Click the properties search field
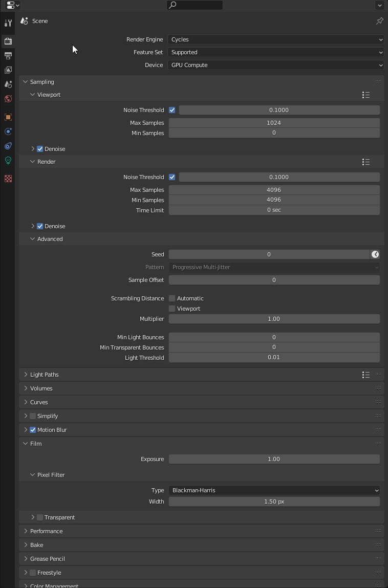The height and width of the screenshot is (588, 388). (x=195, y=5)
